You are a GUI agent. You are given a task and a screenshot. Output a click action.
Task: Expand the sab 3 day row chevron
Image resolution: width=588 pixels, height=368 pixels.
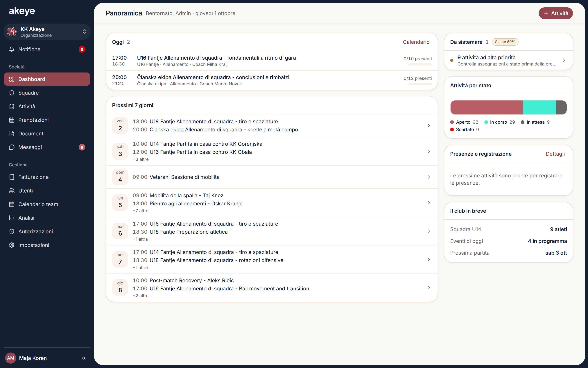pos(429,151)
